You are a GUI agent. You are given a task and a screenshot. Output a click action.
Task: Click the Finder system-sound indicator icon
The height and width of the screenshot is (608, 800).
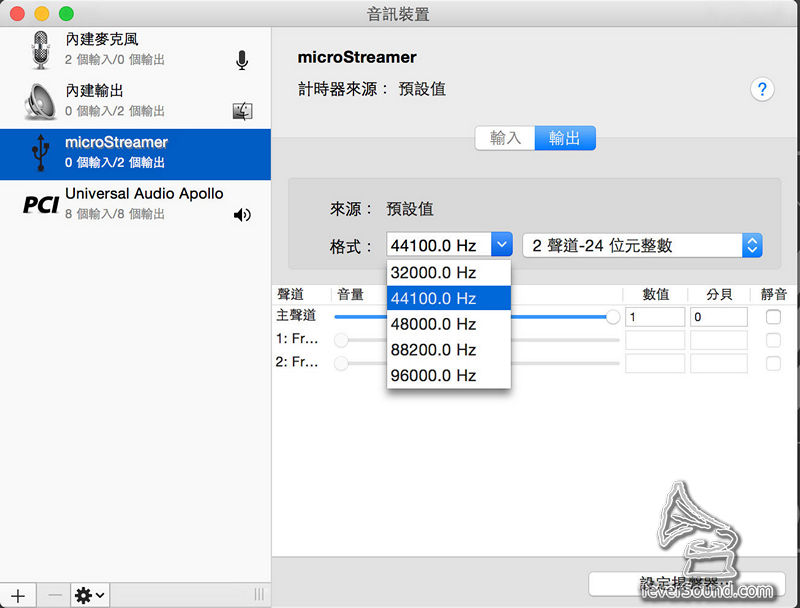[x=242, y=111]
